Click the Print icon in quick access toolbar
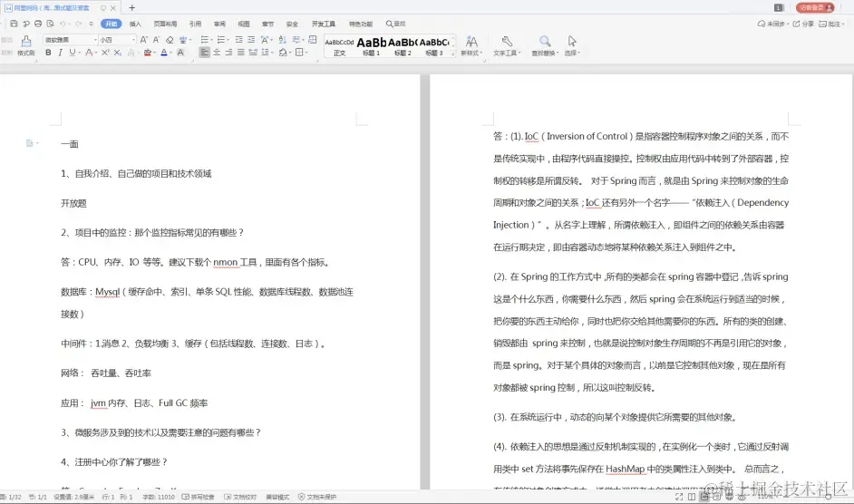Viewport: 854px width, 504px height. coord(37,24)
